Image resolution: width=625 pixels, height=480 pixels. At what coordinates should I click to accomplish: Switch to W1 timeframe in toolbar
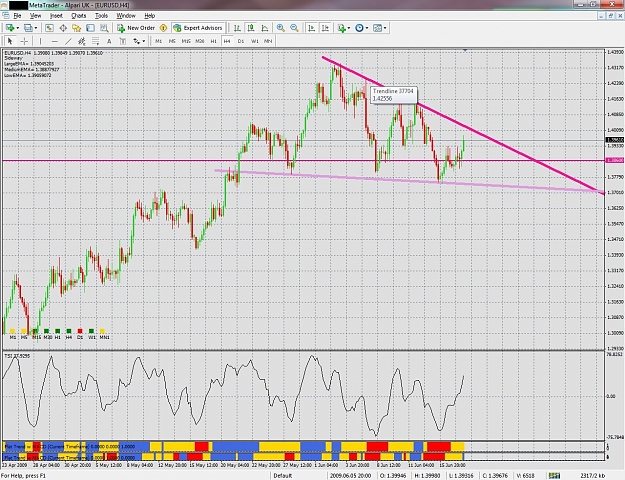(x=254, y=41)
